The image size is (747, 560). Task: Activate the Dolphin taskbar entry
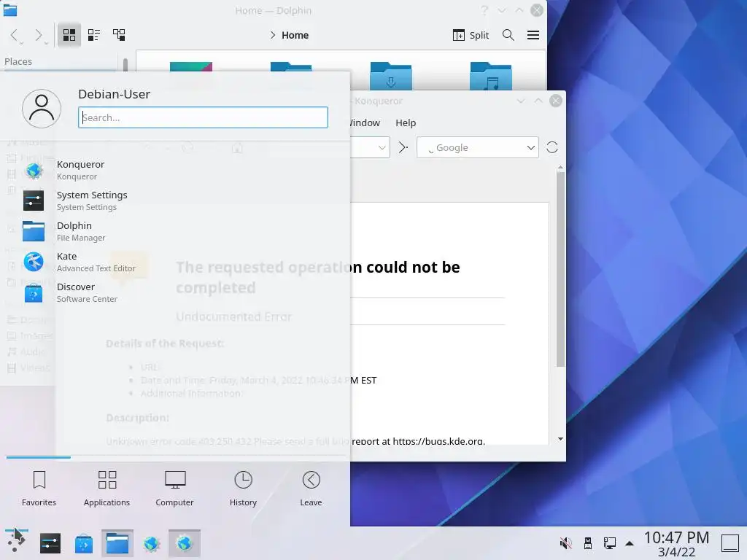click(117, 543)
